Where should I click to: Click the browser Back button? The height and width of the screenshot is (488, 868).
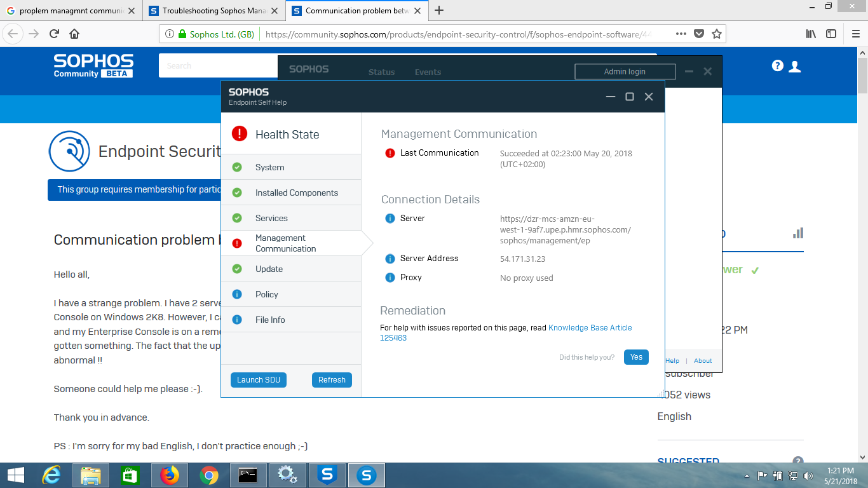coord(13,34)
